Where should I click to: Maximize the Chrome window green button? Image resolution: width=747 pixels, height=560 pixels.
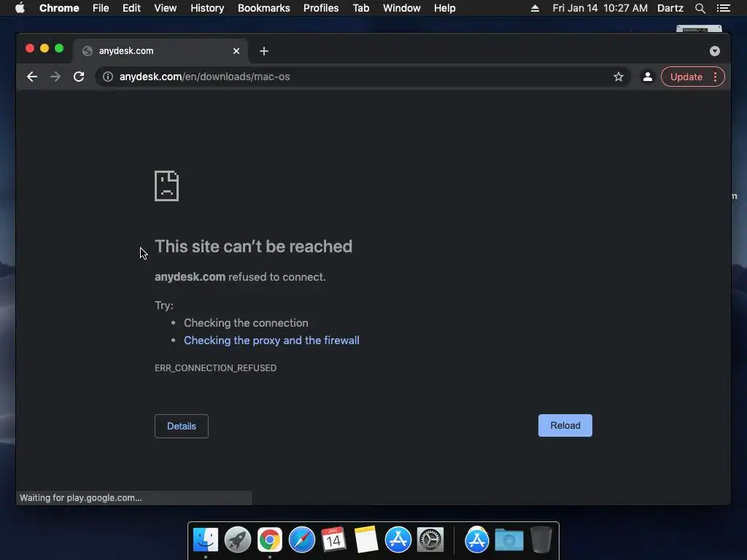point(59,48)
